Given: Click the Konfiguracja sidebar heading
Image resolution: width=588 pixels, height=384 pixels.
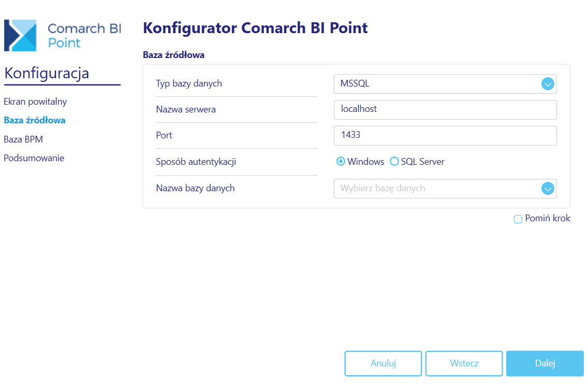Looking at the screenshot, I should [x=47, y=73].
